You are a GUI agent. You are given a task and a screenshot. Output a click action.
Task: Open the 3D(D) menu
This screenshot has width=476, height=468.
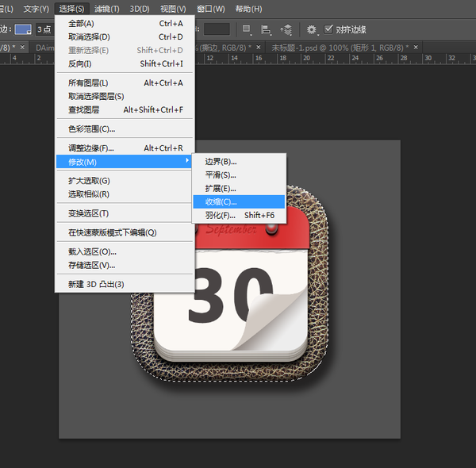coord(140,9)
